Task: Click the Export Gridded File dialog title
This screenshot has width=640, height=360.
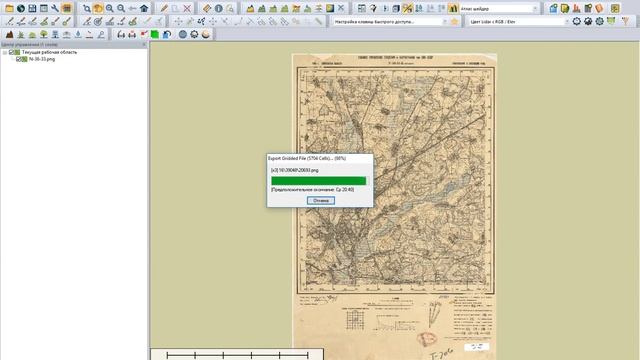Action: point(307,158)
